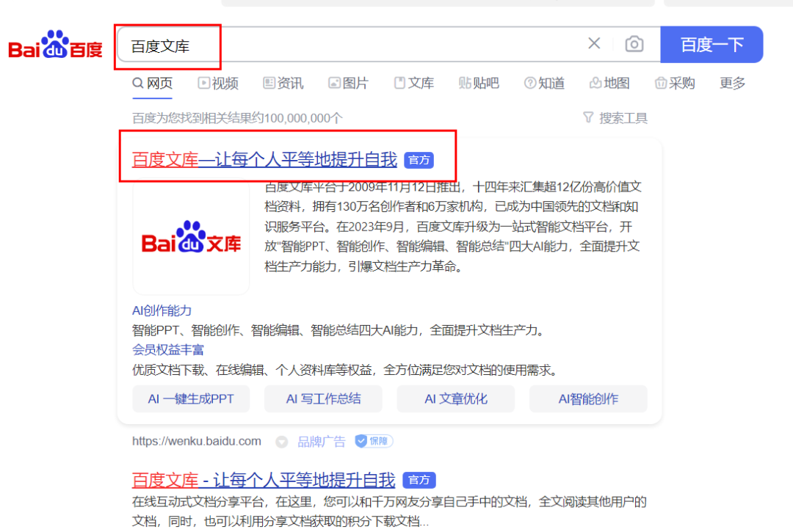Expand the 更多 more options menu
Image resolution: width=793 pixels, height=532 pixels.
tap(731, 83)
